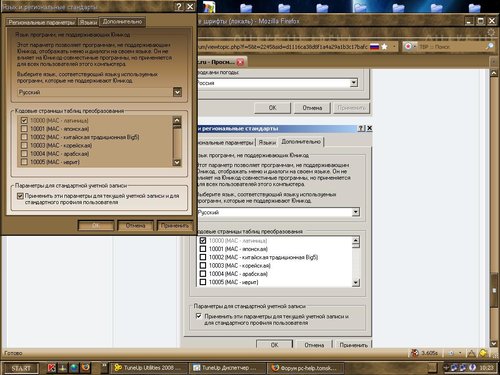Viewport: 500px width, 375px height.
Task: Open Firefox from the quick launch icons
Action: 86,367
